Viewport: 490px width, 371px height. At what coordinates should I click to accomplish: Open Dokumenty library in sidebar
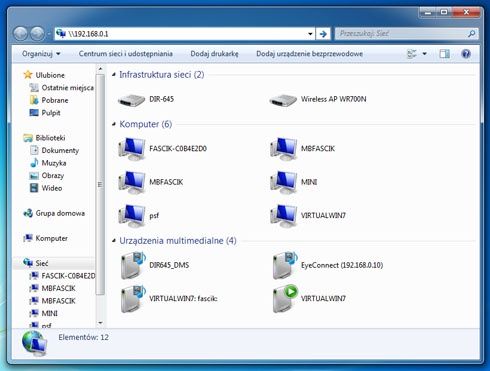point(54,150)
